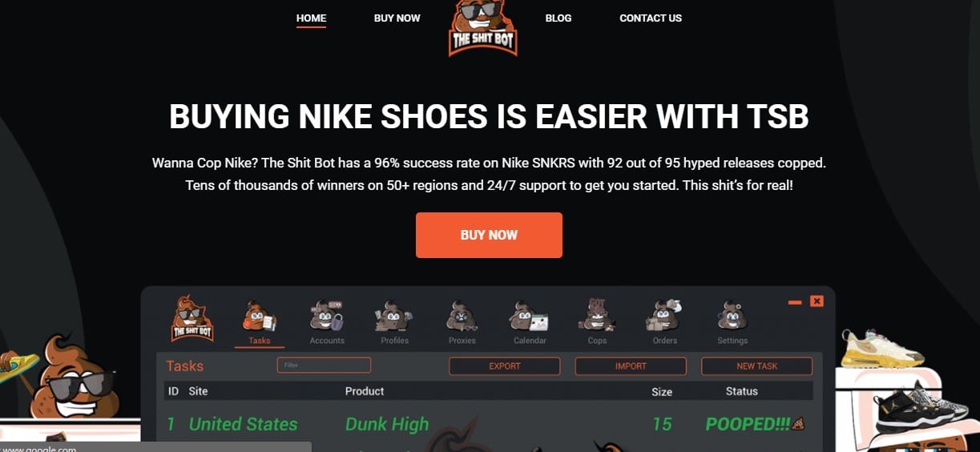Open the Settings poop icon
Image resolution: width=980 pixels, height=452 pixels.
click(732, 317)
